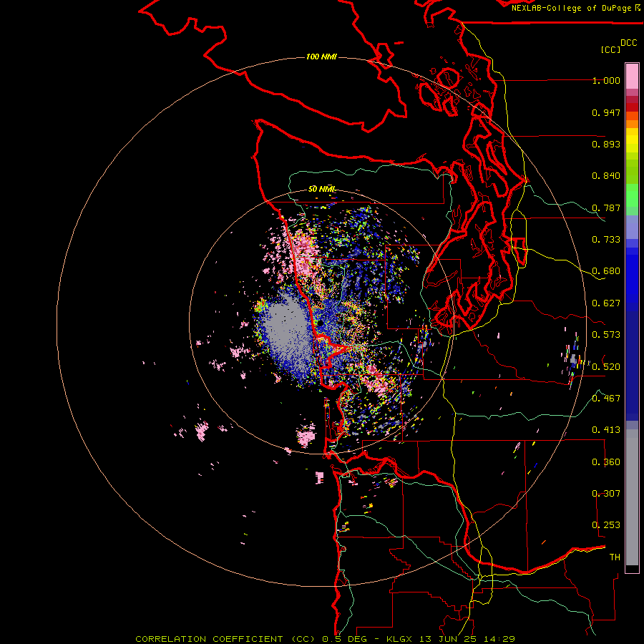Click the 1.000 scale value

(606, 80)
